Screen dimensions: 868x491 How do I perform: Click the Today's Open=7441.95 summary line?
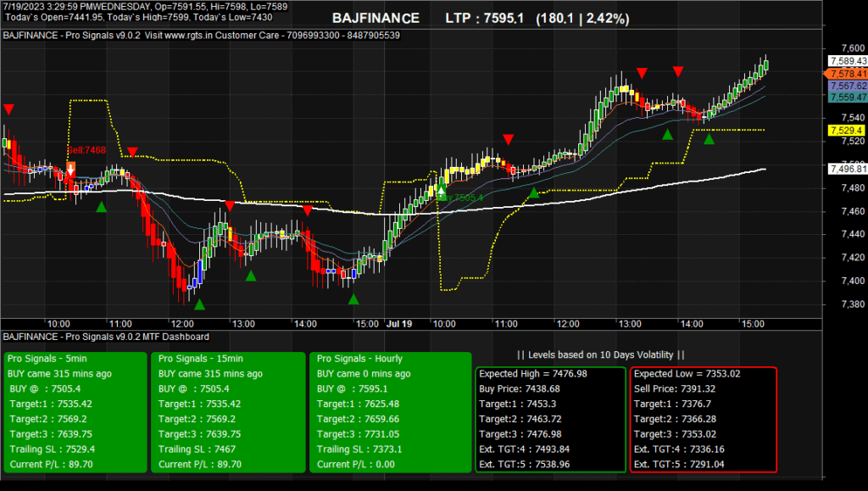coord(139,17)
